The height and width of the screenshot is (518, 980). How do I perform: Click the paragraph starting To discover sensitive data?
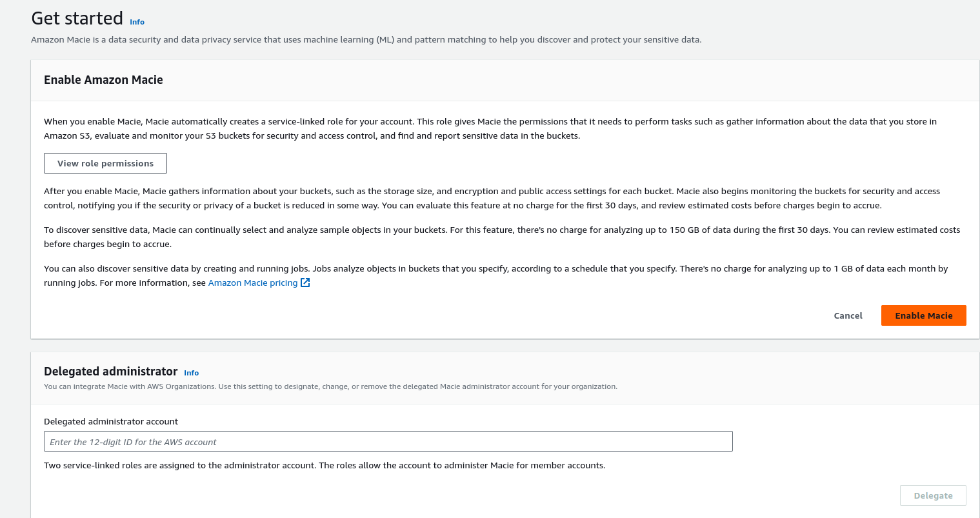(502, 237)
